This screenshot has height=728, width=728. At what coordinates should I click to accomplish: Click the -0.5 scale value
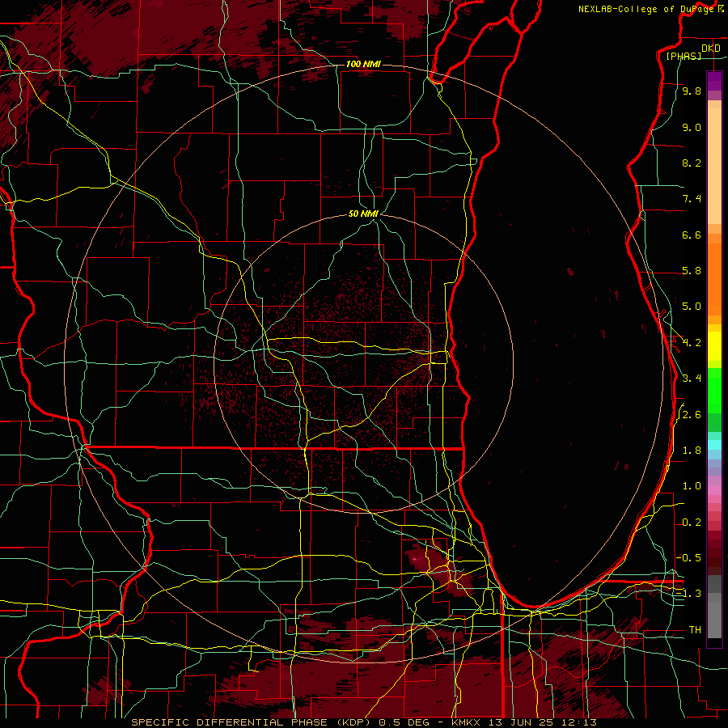click(x=688, y=557)
